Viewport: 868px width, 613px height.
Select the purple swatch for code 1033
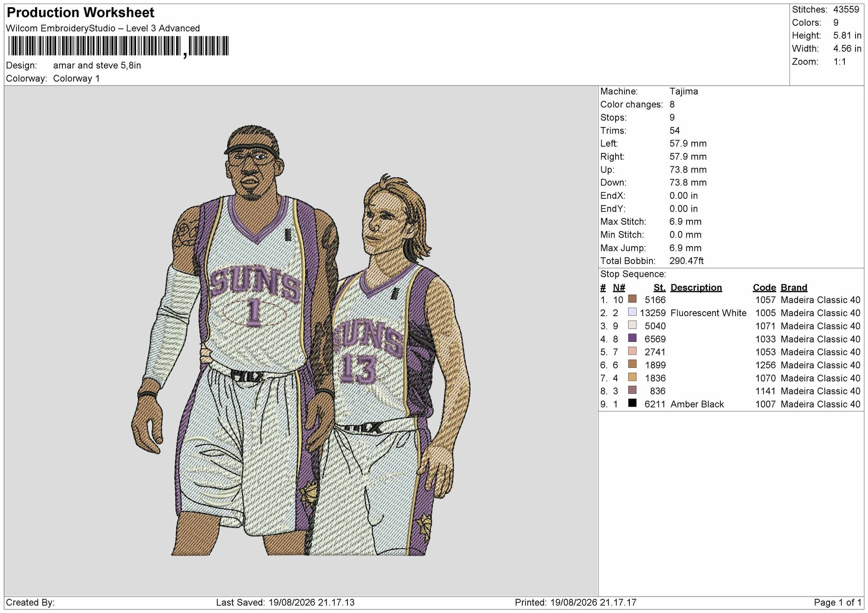(632, 338)
